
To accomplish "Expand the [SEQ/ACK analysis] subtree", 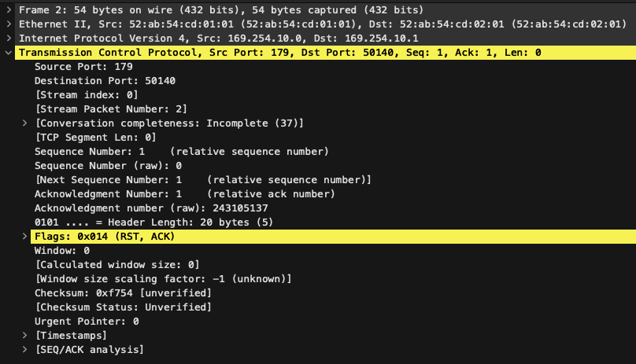I will click(24, 349).
